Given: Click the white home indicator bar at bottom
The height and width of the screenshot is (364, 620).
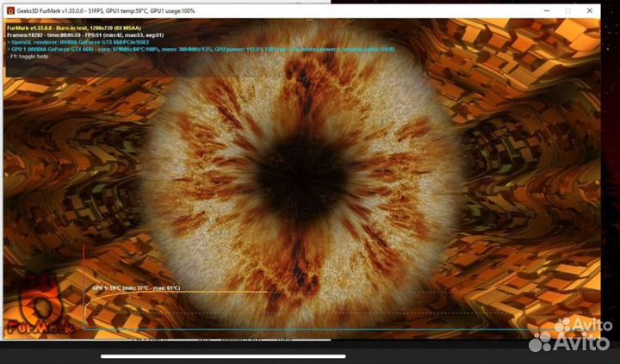Looking at the screenshot, I should pos(222,355).
